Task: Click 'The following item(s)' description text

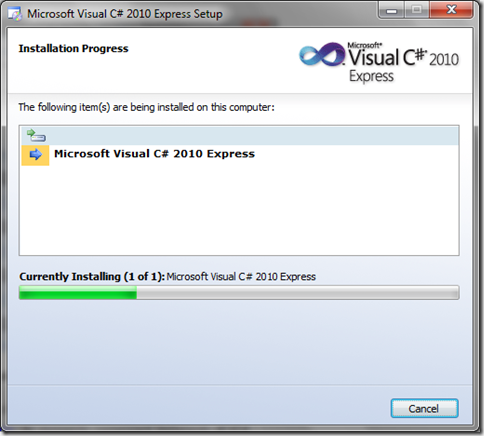Action: (x=146, y=107)
